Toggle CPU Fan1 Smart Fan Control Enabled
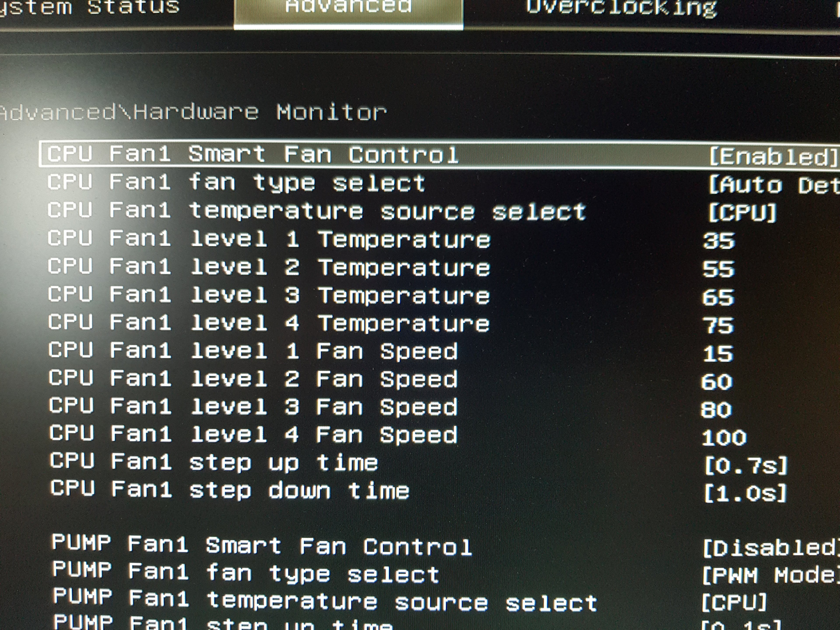840x630 pixels. point(773,156)
